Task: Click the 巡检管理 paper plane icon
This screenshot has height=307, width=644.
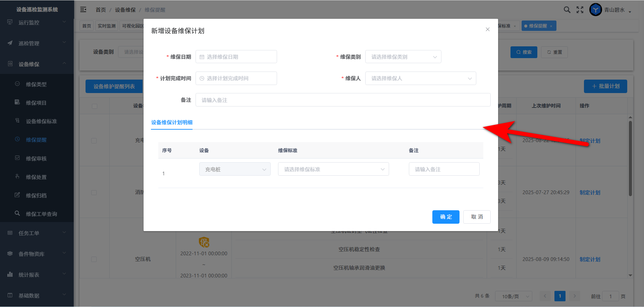Action: [10, 43]
